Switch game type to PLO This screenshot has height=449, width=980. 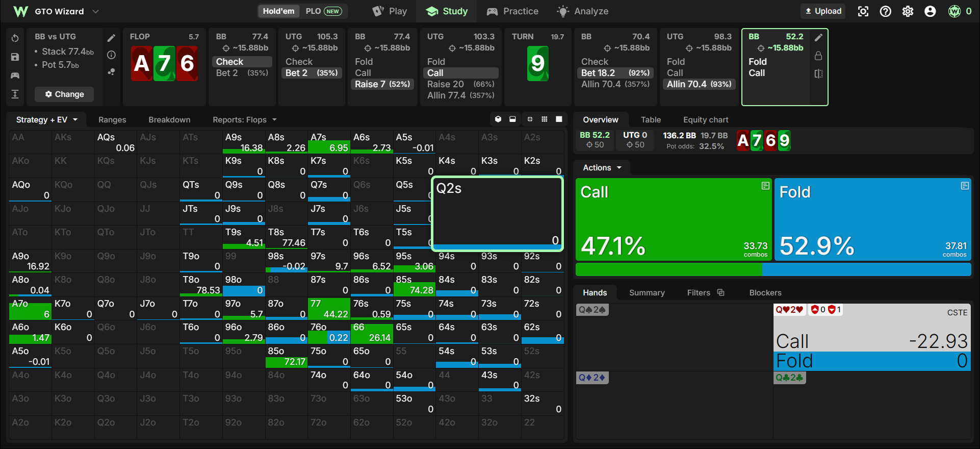[323, 11]
